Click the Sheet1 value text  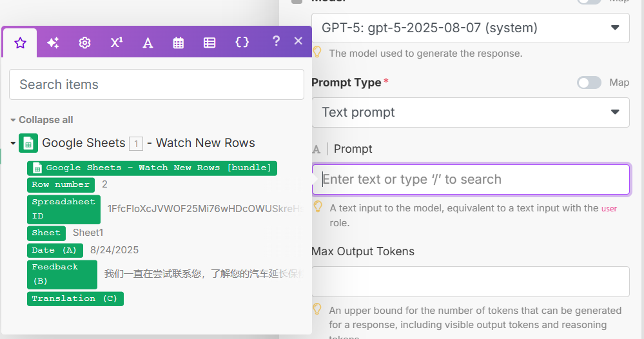[x=88, y=233]
